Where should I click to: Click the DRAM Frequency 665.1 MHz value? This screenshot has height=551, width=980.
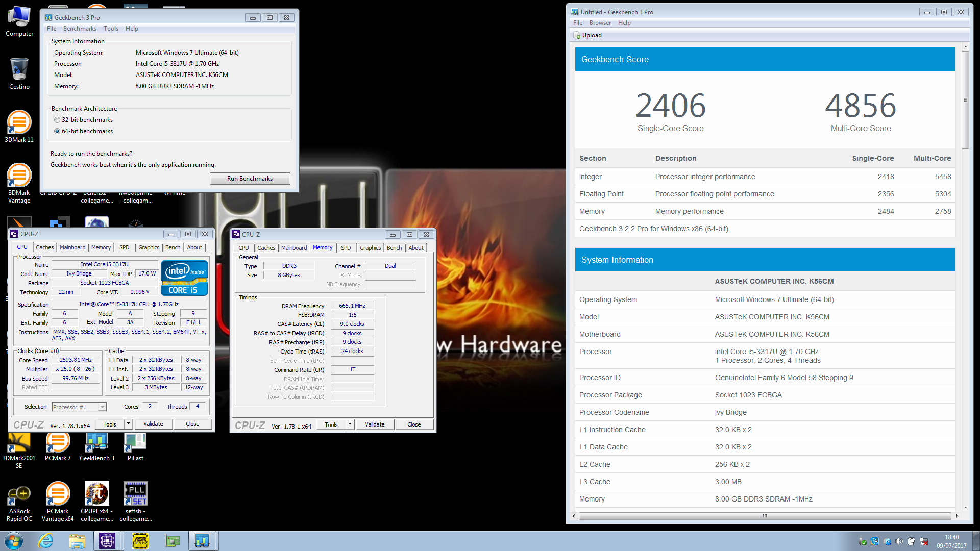click(x=352, y=306)
